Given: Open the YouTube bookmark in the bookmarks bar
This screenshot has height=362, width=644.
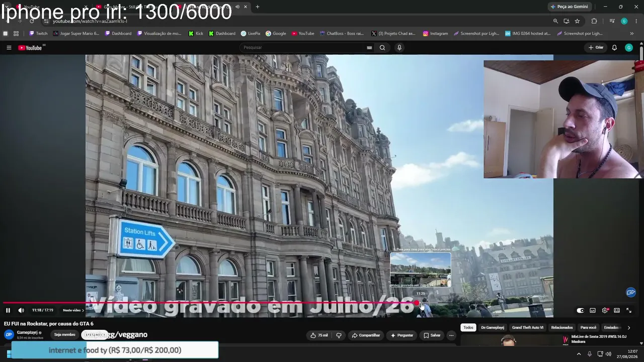Looking at the screenshot, I should pos(303,34).
